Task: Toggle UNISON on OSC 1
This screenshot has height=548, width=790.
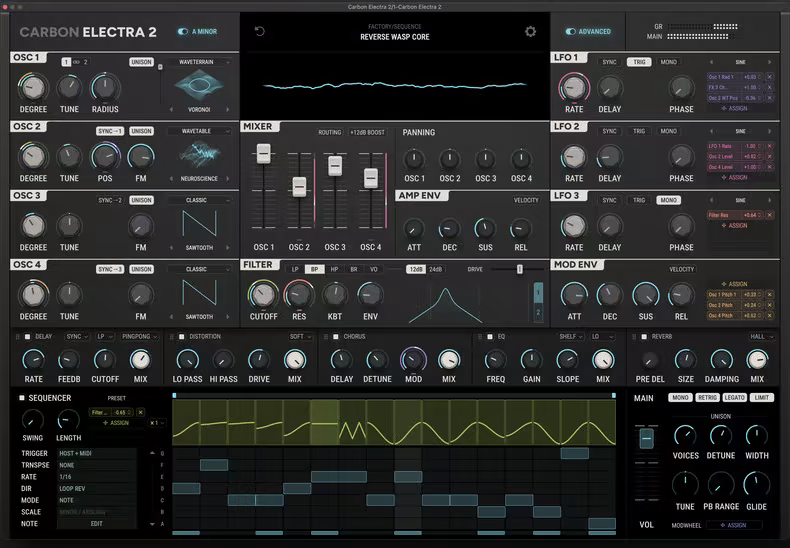Action: tap(141, 62)
